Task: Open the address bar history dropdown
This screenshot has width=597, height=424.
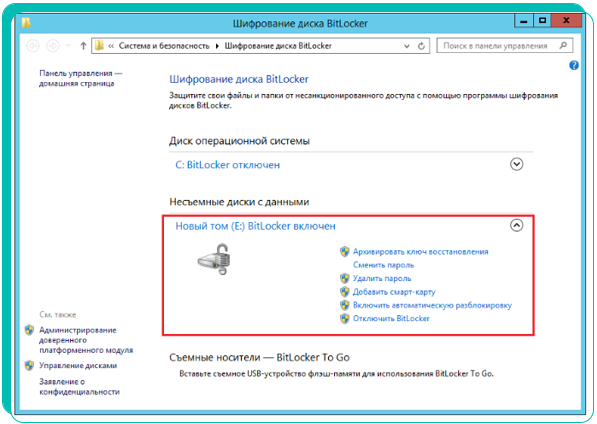Action: 407,46
